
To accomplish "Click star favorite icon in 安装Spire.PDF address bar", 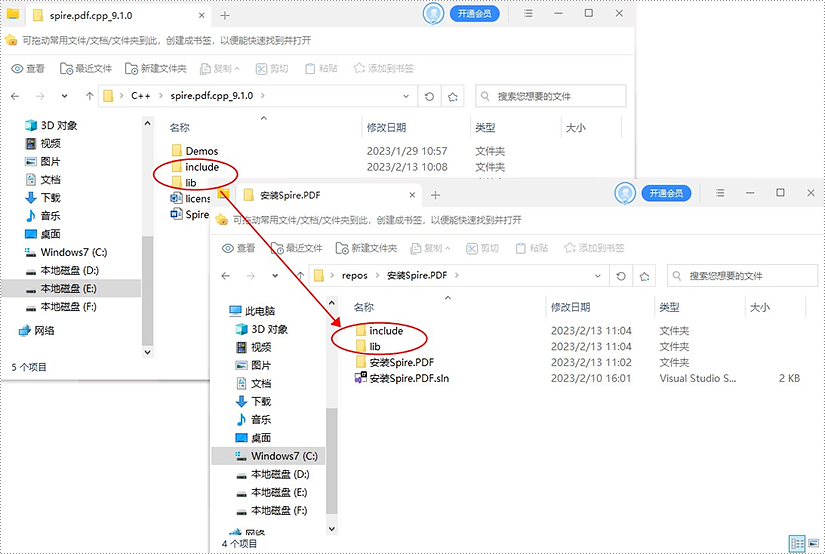I will [645, 276].
